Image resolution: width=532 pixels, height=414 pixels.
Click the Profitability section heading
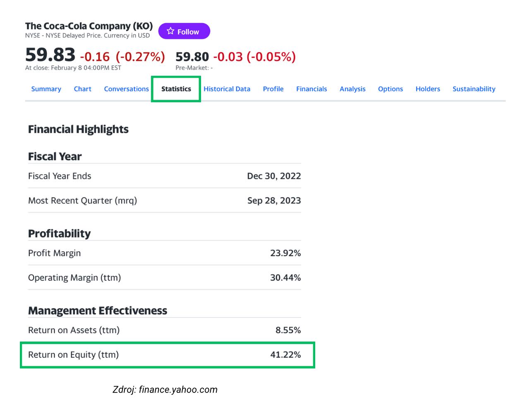(59, 234)
